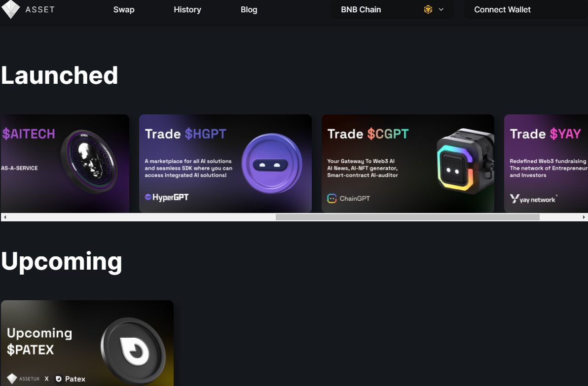588x386 pixels.
Task: Click the HyperGPT brand logo
Action: coord(167,197)
